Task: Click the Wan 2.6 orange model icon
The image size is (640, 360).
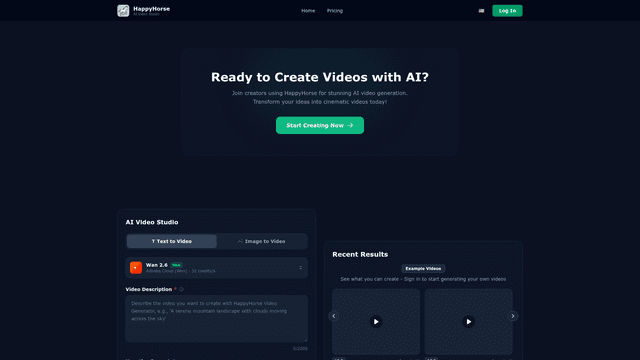Action: click(x=136, y=268)
